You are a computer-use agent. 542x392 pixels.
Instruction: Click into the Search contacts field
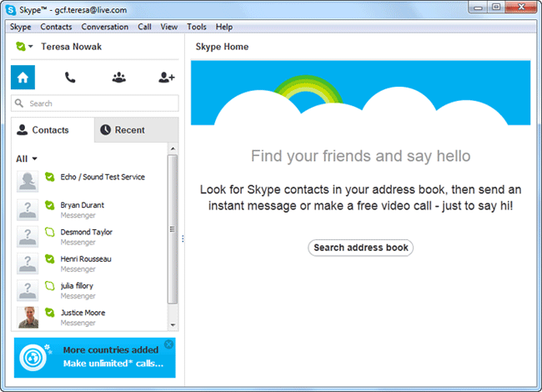coord(95,103)
